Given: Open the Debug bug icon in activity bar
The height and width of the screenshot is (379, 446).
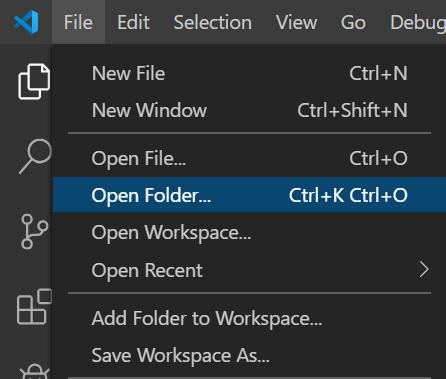Looking at the screenshot, I should click(x=34, y=371).
